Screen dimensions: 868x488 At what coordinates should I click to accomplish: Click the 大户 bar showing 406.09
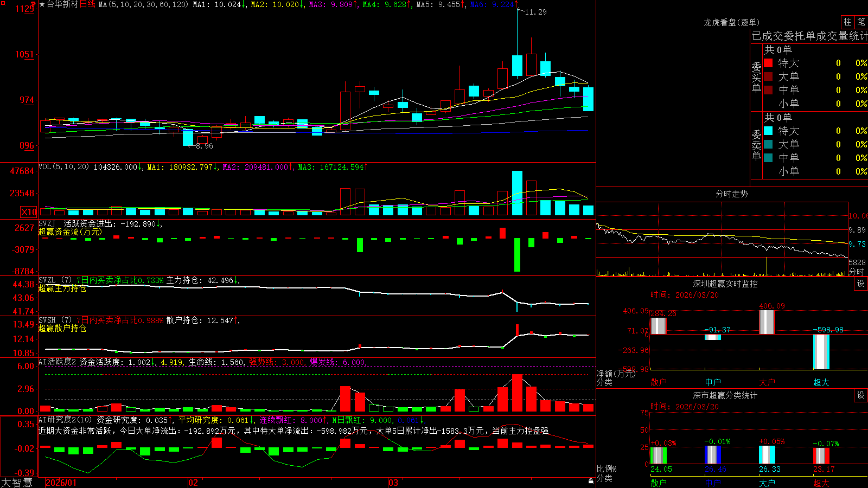pyautogui.click(x=767, y=322)
